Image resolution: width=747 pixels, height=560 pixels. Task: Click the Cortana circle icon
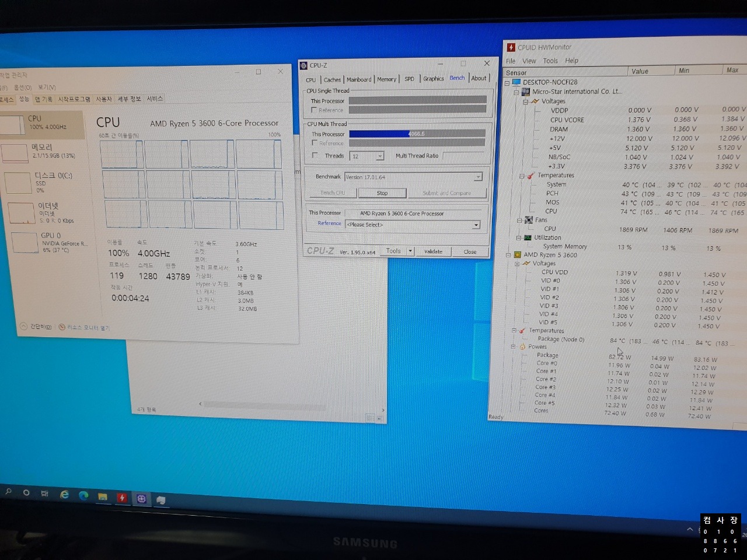tap(26, 493)
